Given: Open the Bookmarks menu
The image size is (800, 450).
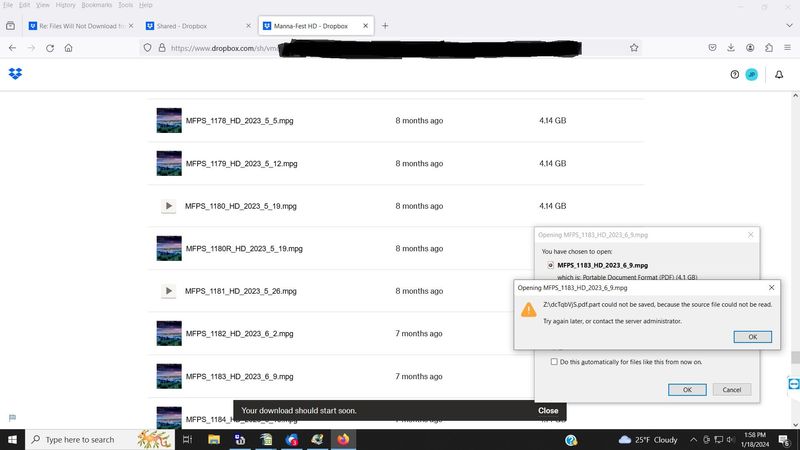Looking at the screenshot, I should 97,5.
